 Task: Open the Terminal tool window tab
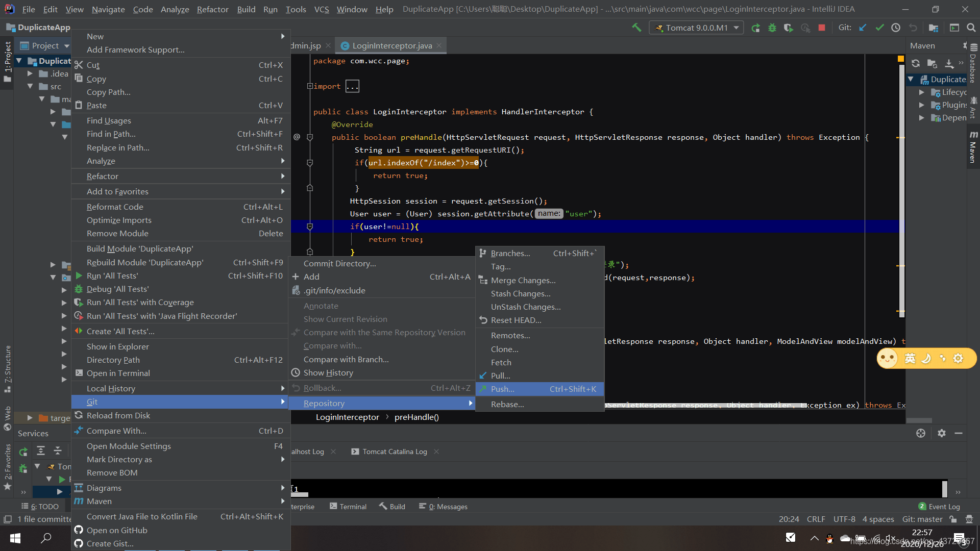pos(348,507)
